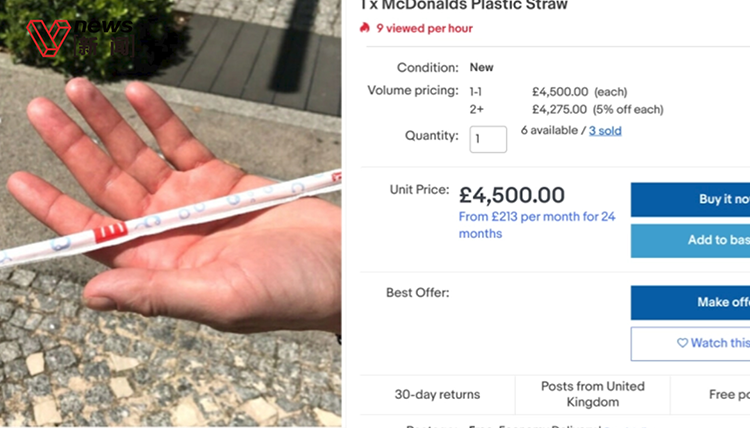
Task: Click into the Quantity input box
Action: [x=488, y=139]
